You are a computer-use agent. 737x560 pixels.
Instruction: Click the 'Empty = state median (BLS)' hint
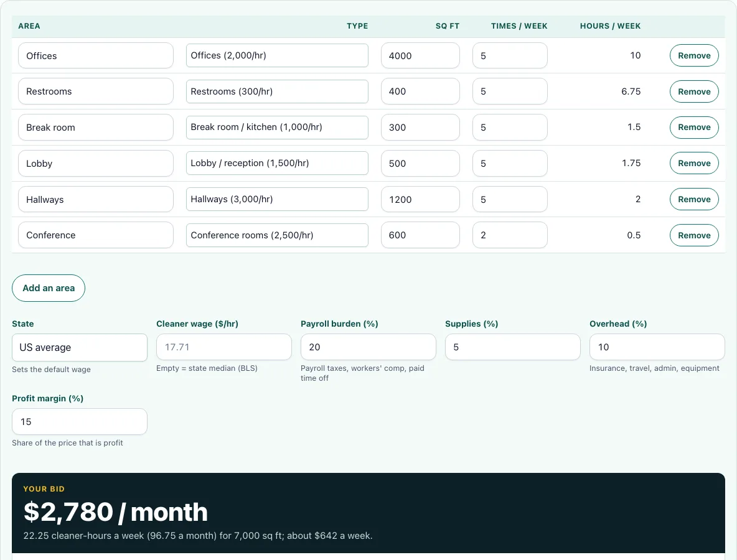pyautogui.click(x=207, y=368)
